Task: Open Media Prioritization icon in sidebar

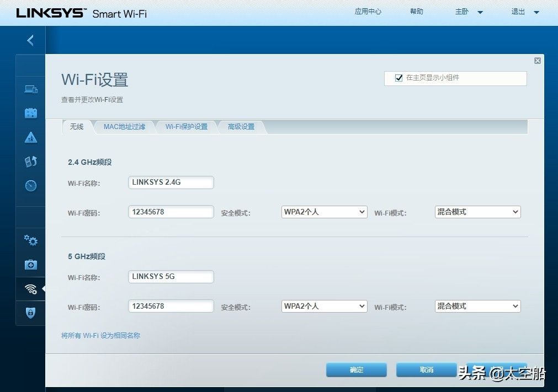Action: (x=31, y=162)
